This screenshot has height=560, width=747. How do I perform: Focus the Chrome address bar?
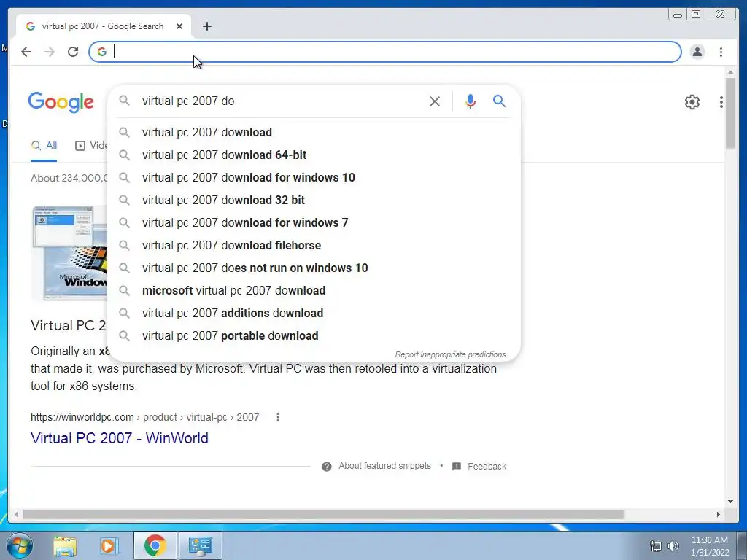pos(385,52)
